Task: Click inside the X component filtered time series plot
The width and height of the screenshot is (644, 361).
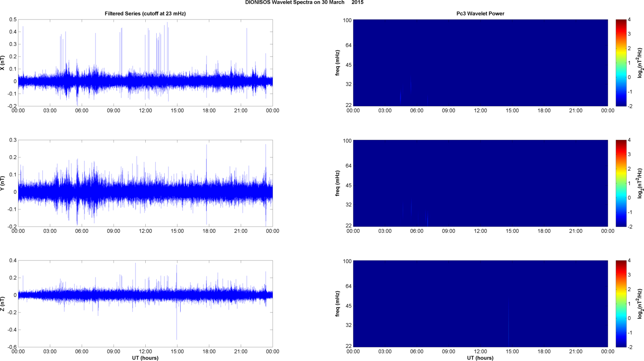Action: (145, 63)
